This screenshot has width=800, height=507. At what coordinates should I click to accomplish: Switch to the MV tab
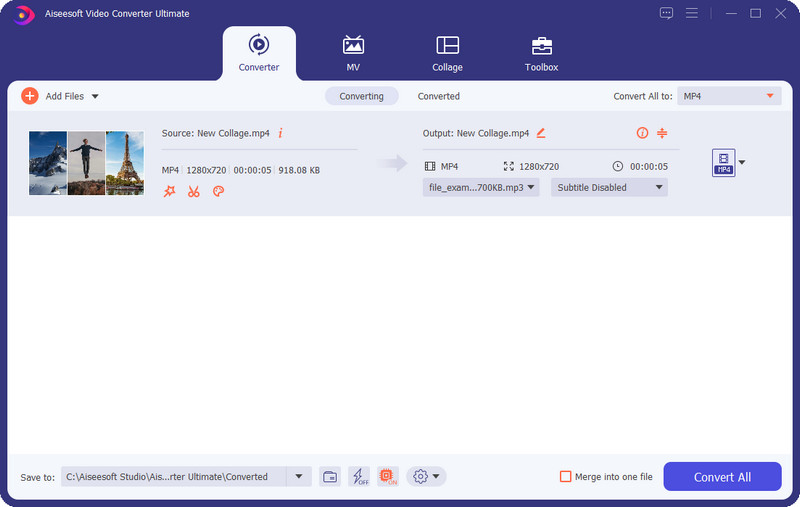(353, 54)
